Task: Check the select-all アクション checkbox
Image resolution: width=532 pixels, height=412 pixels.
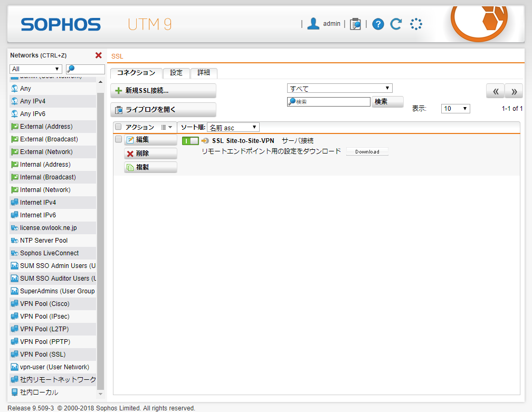Action: 118,127
